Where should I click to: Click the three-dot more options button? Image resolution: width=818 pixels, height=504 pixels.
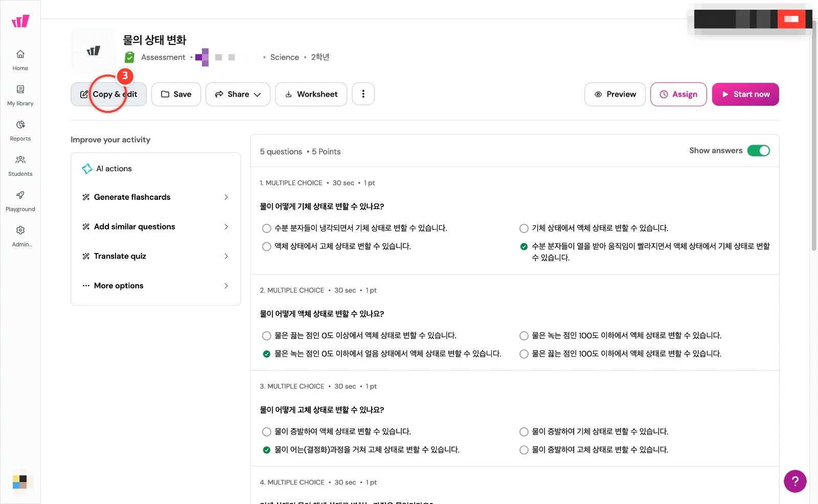pyautogui.click(x=363, y=94)
